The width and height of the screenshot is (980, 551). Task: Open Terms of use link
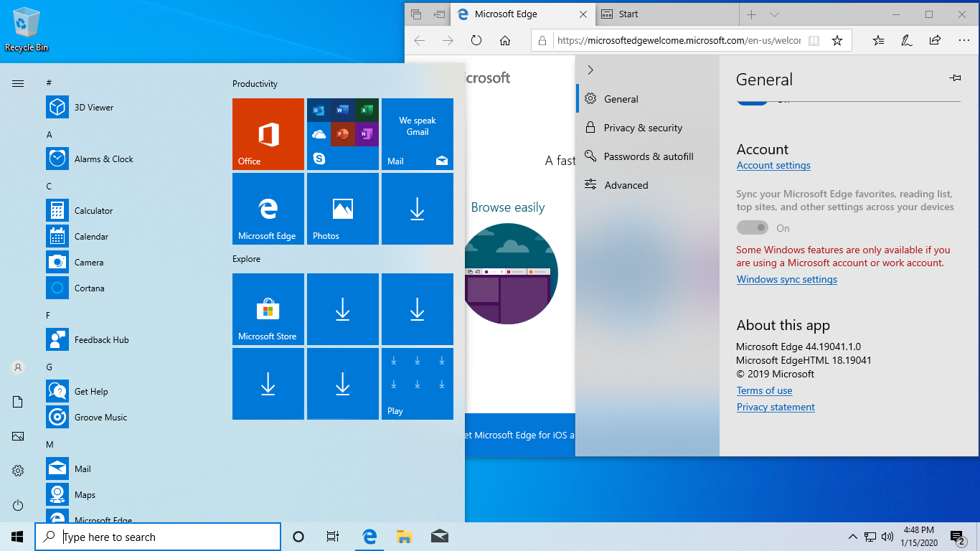click(x=764, y=390)
